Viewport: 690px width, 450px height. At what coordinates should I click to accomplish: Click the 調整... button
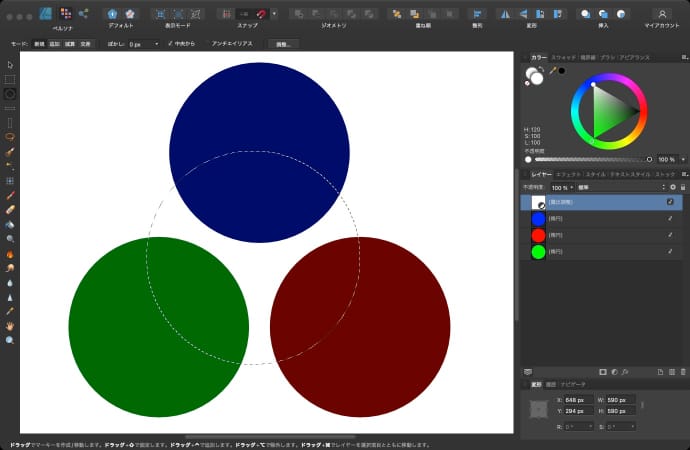282,44
